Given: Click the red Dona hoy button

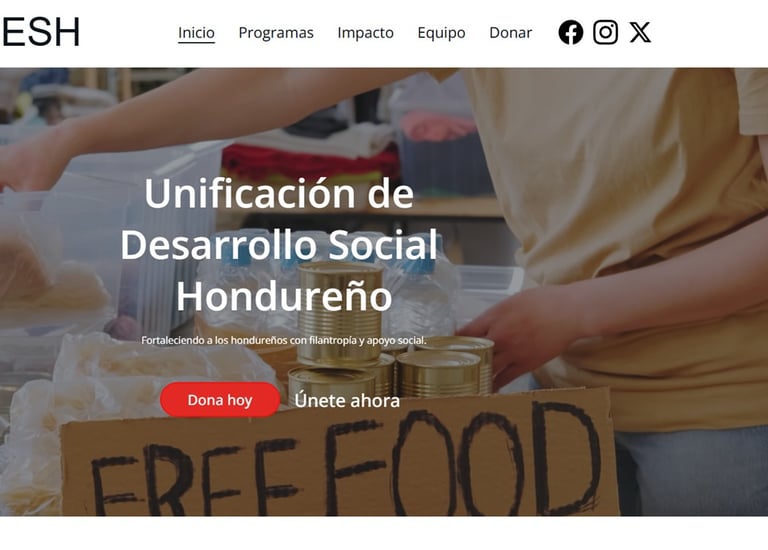Looking at the screenshot, I should click(x=220, y=400).
